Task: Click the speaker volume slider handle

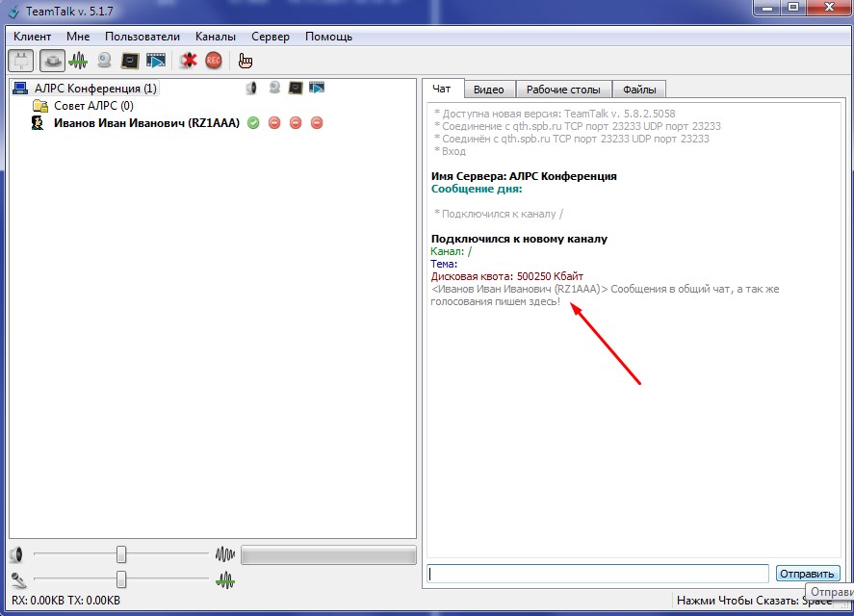Action: click(x=121, y=554)
